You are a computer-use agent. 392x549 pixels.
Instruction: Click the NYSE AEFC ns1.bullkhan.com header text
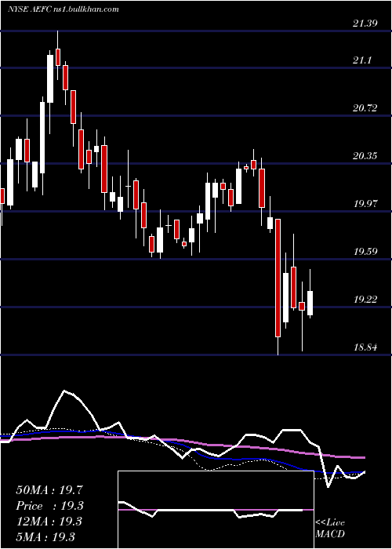tap(64, 9)
